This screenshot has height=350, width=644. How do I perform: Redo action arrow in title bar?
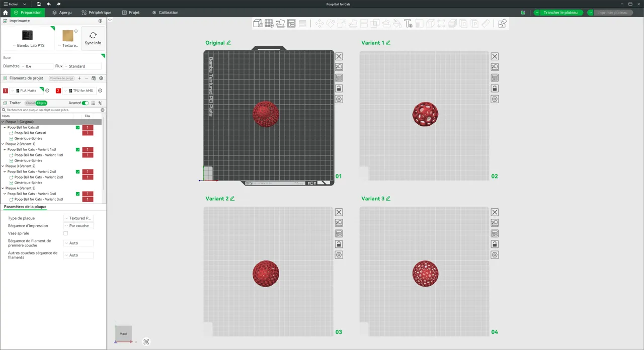tap(58, 4)
